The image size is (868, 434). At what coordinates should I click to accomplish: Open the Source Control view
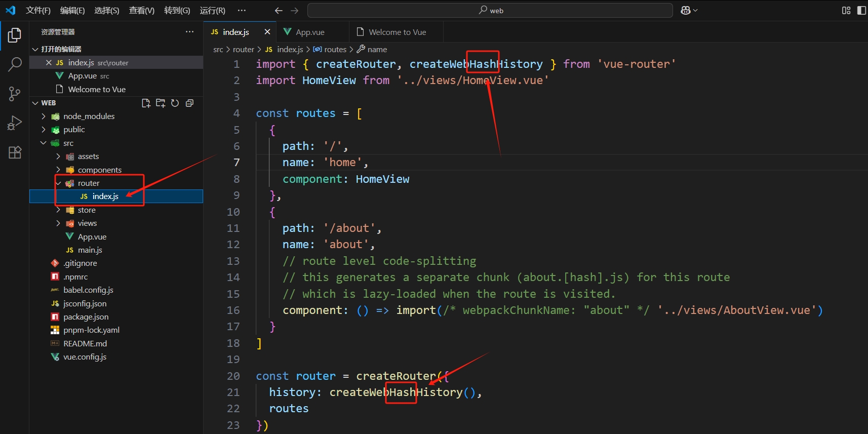(x=15, y=94)
